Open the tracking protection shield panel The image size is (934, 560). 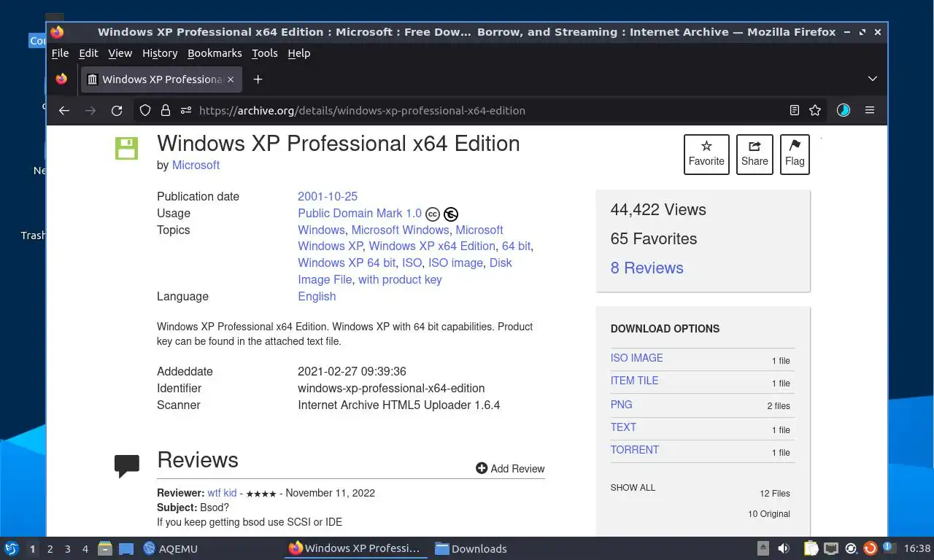145,111
